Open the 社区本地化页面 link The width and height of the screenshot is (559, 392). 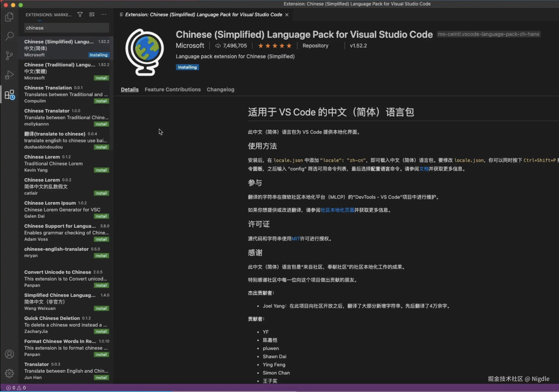pos(337,210)
